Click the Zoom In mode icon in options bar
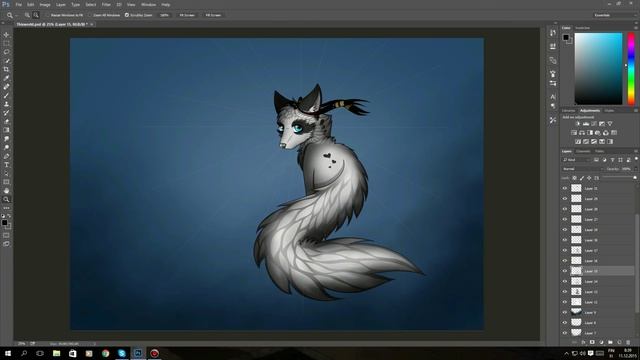The width and height of the screenshot is (640, 360). coord(27,15)
